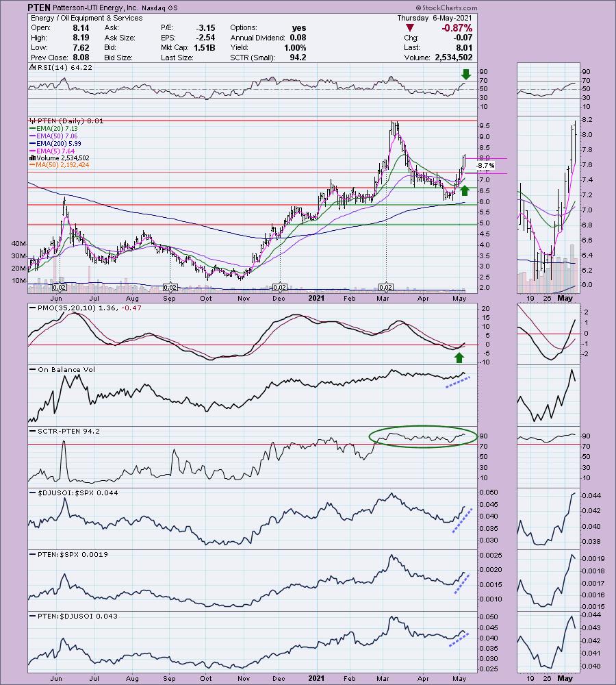Click the green line swatch beside EMA(20)
This screenshot has width=616, height=685.
coord(33,129)
